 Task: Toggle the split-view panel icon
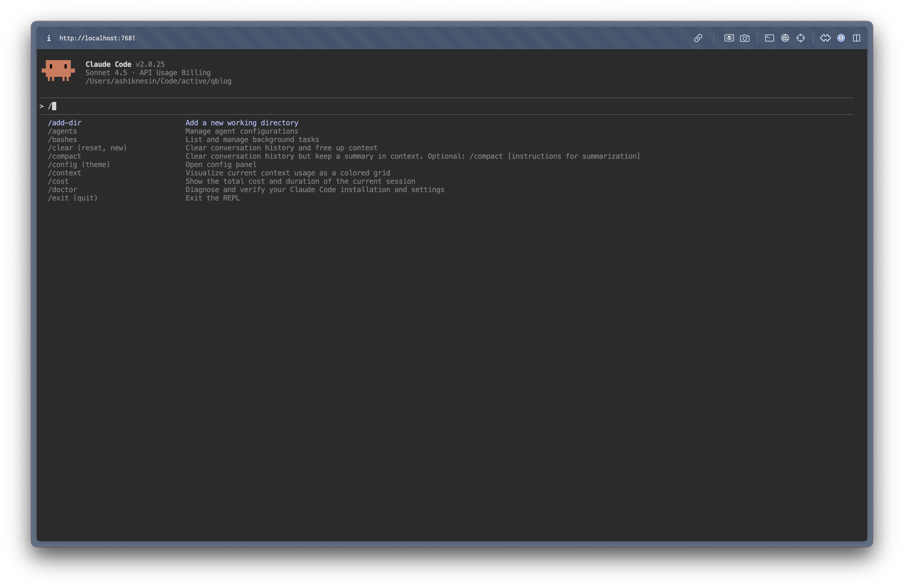click(x=857, y=38)
